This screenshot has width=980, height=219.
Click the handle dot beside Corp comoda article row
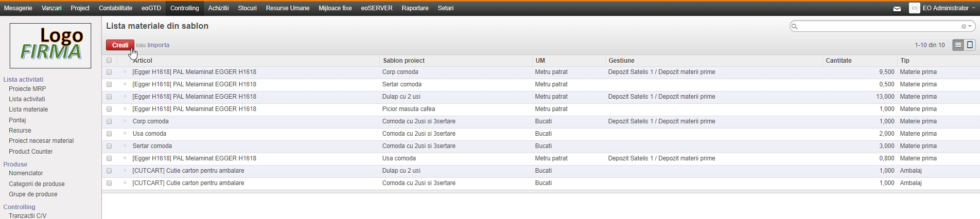point(125,121)
